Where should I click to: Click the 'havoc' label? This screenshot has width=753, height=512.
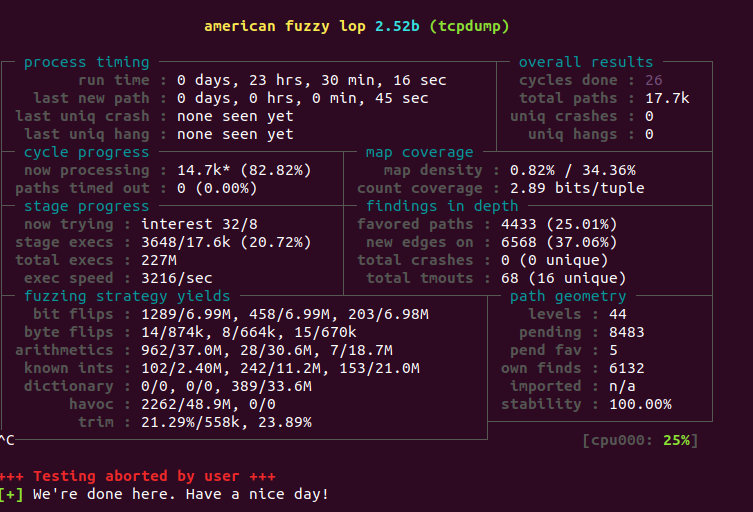point(91,404)
